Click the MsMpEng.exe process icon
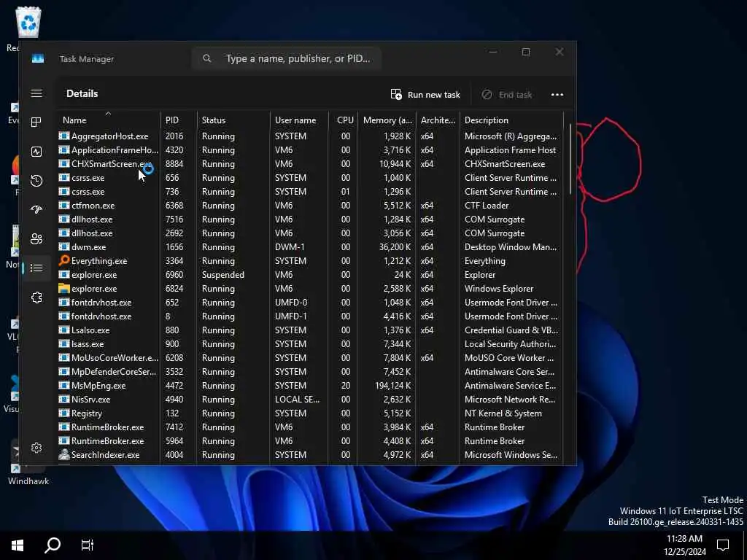 point(64,385)
